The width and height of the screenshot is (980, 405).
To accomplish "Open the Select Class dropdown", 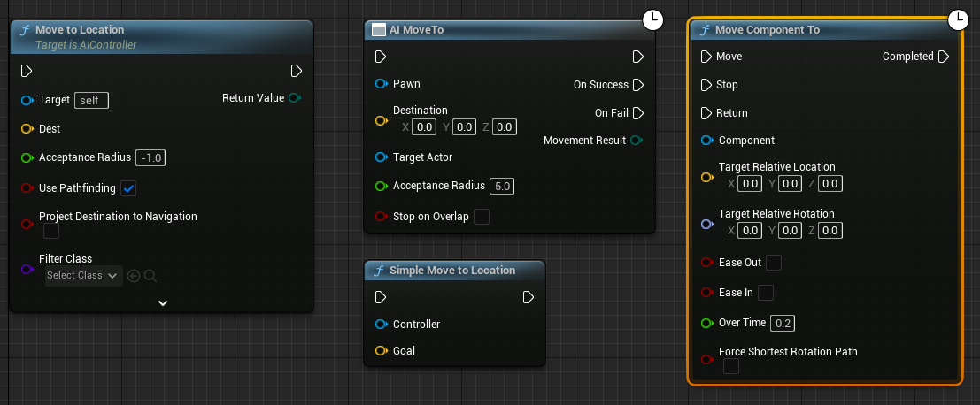I will point(84,275).
